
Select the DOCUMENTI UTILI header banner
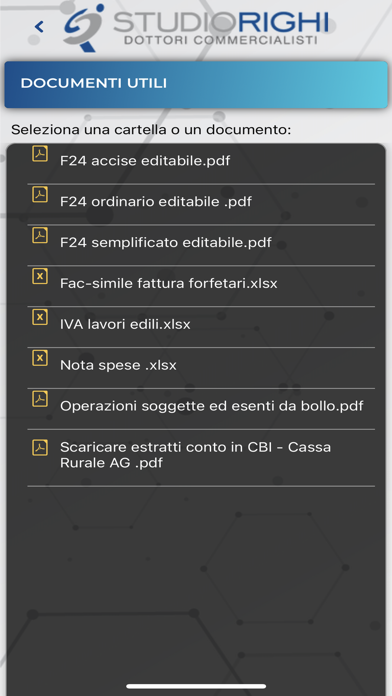pyautogui.click(x=196, y=84)
